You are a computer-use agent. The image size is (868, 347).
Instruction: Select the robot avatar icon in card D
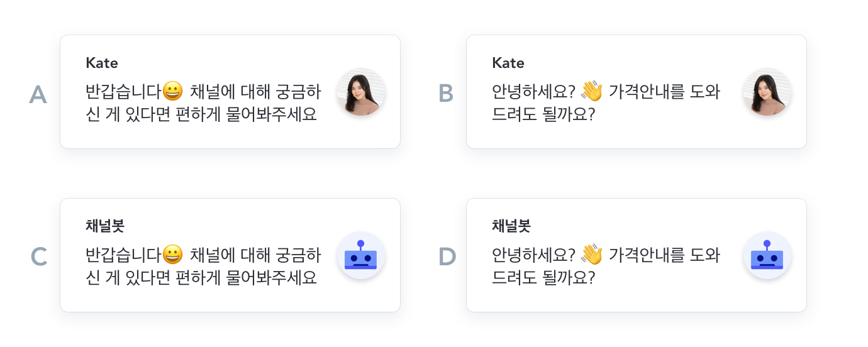point(767,256)
